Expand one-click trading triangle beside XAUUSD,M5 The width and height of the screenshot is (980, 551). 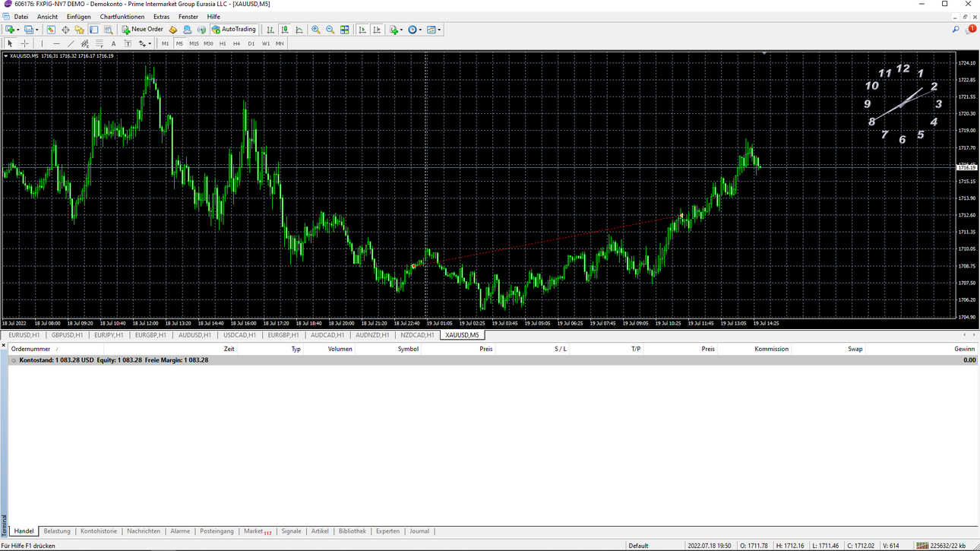click(x=5, y=55)
